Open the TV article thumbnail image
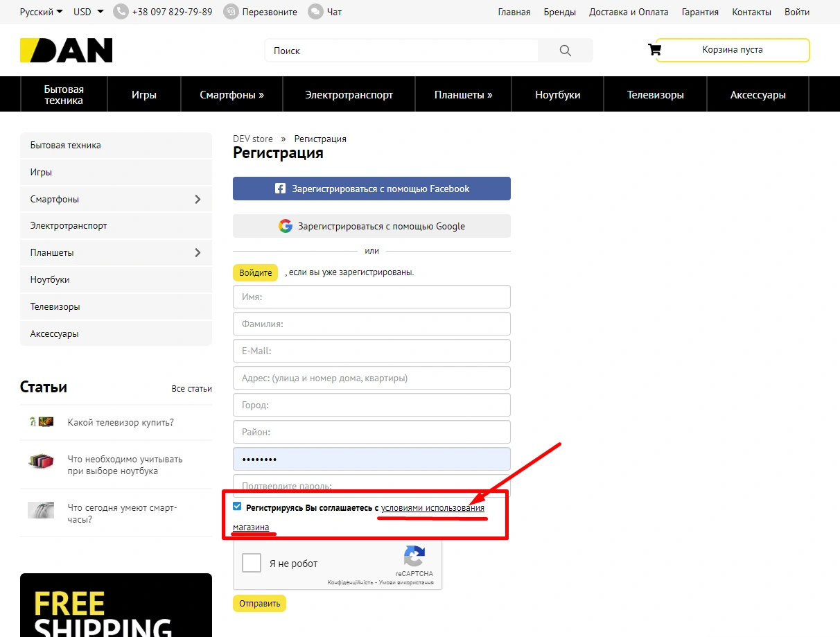The width and height of the screenshot is (840, 637). click(42, 422)
